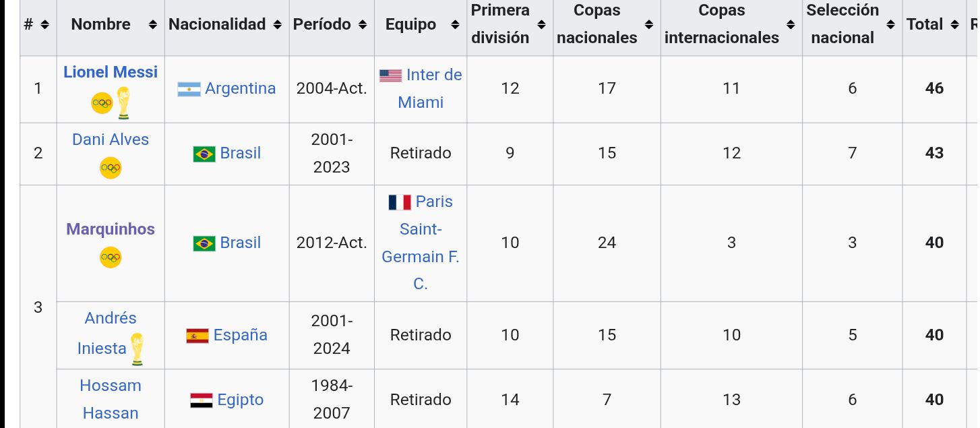Follow the Paris Saint-Germain F. C. link

point(421,243)
